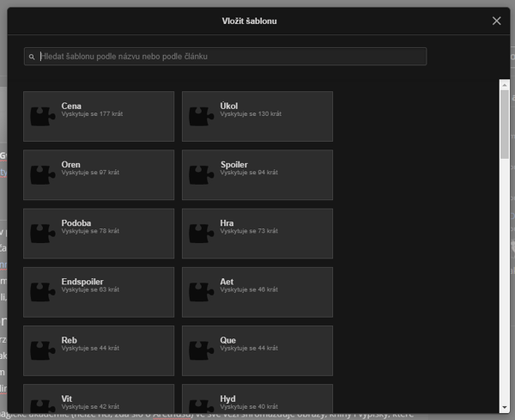515x420 pixels.
Task: Click 'Vyskytuje se 97 krát' text
Action: click(x=90, y=172)
